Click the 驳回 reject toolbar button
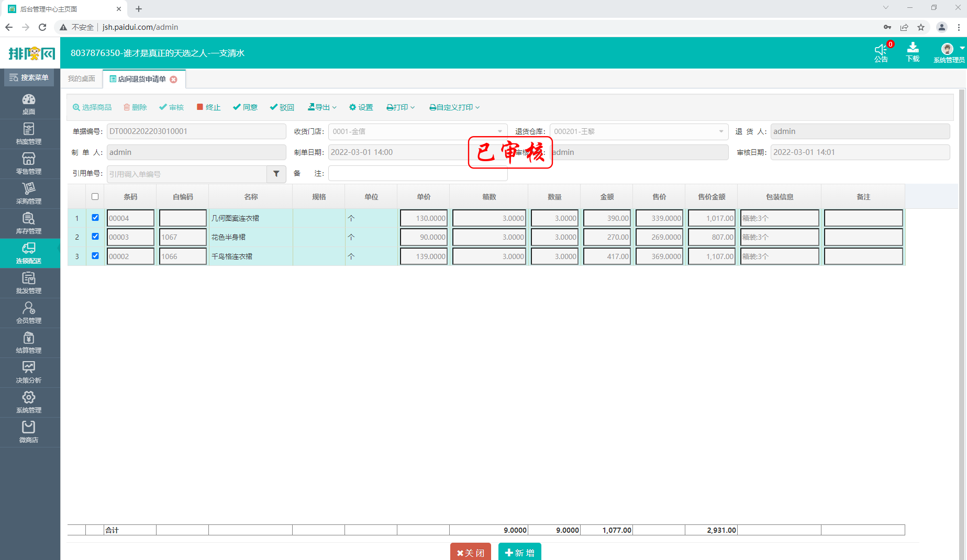 click(282, 107)
